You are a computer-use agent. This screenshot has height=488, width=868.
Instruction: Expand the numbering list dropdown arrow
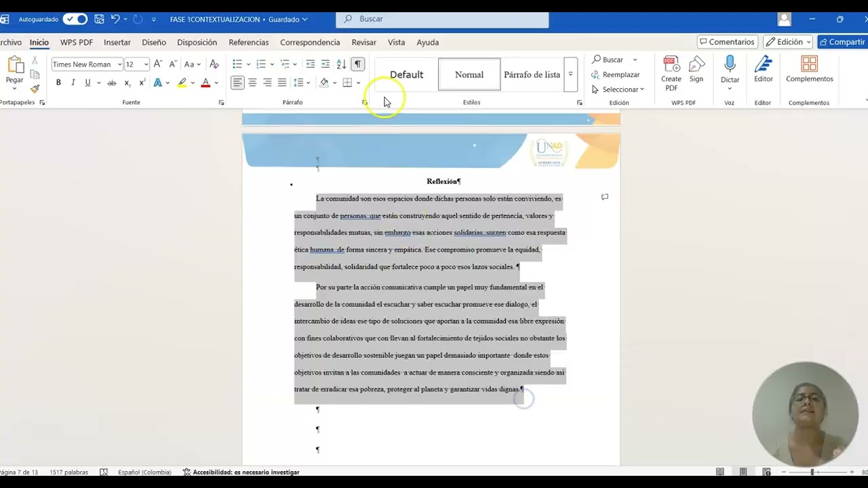272,64
